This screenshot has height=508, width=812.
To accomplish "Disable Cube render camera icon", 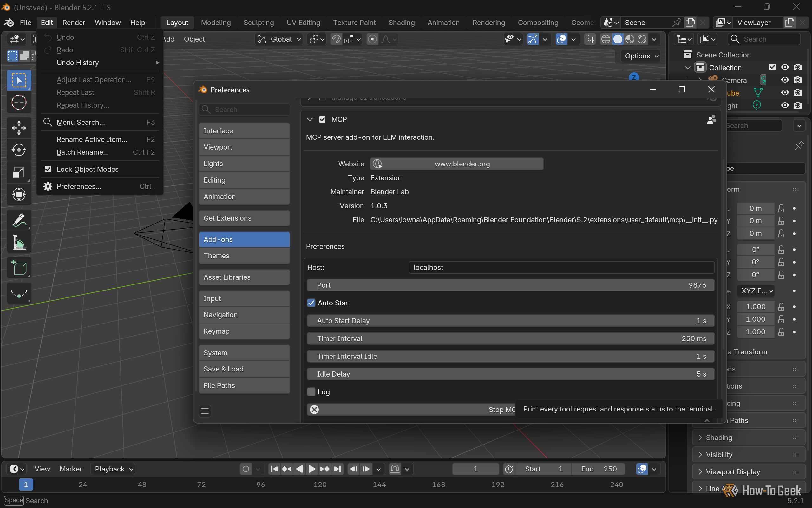I will (798, 93).
